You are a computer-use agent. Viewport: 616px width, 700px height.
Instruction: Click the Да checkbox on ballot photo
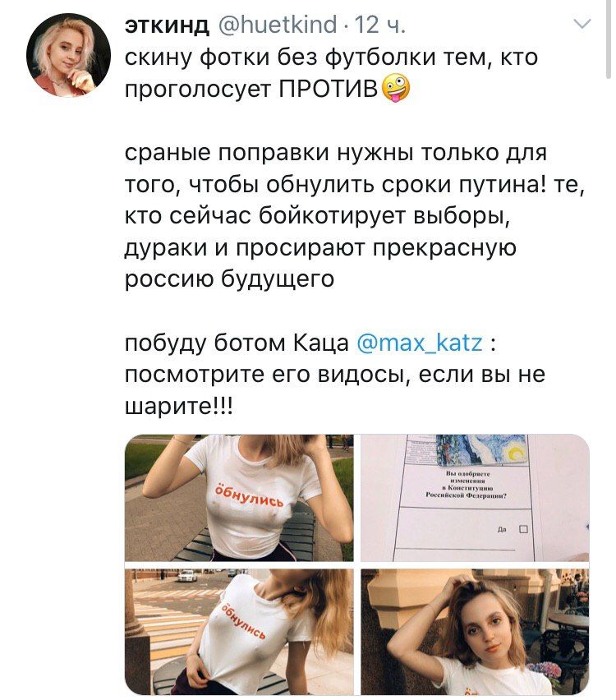click(524, 529)
